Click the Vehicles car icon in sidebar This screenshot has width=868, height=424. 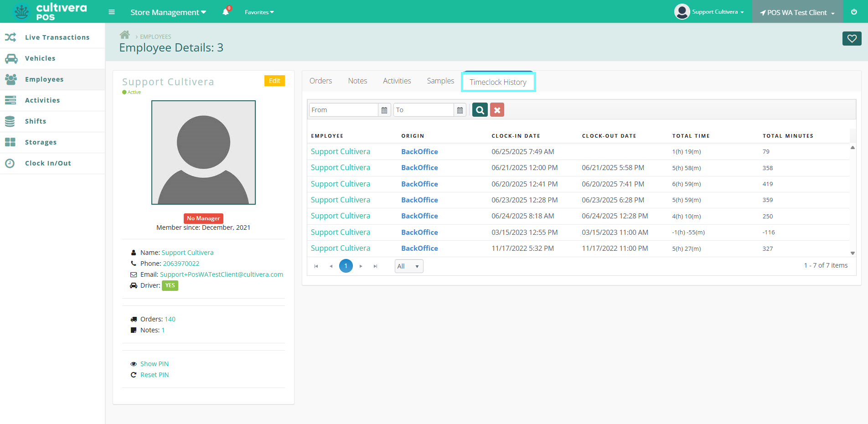tap(11, 58)
